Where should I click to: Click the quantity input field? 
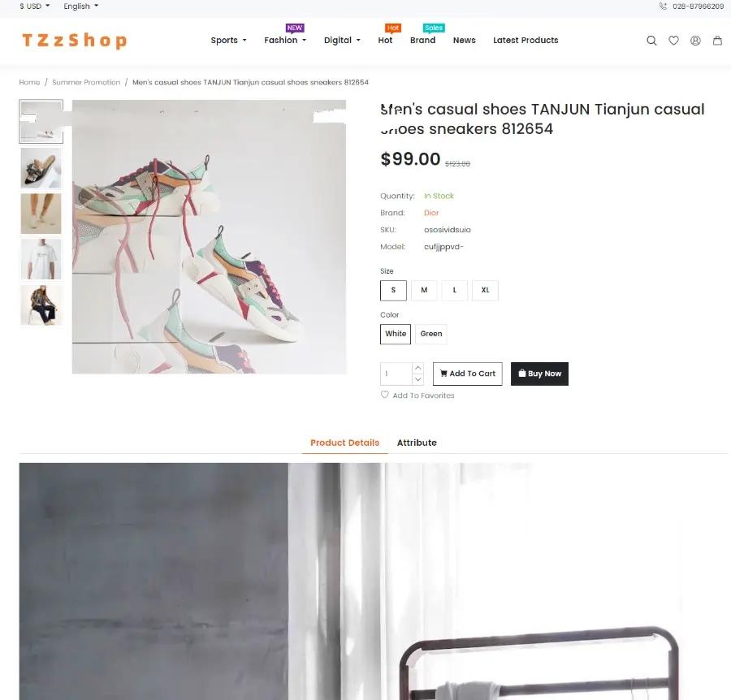tap(396, 374)
